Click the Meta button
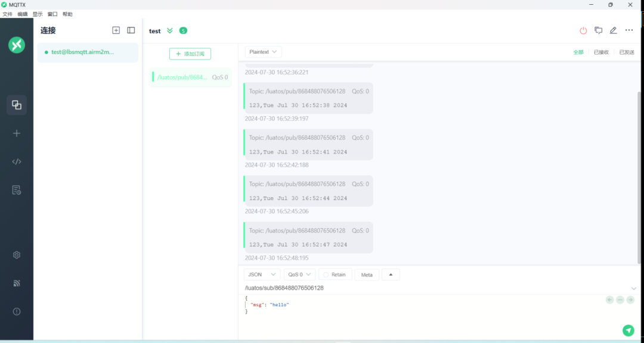This screenshot has width=644, height=343. coord(367,275)
